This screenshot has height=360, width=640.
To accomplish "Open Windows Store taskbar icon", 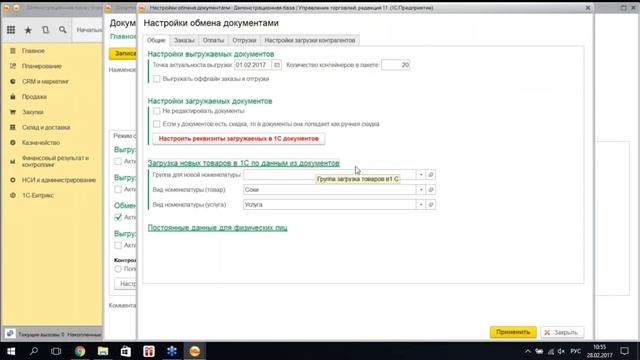I will point(126,351).
